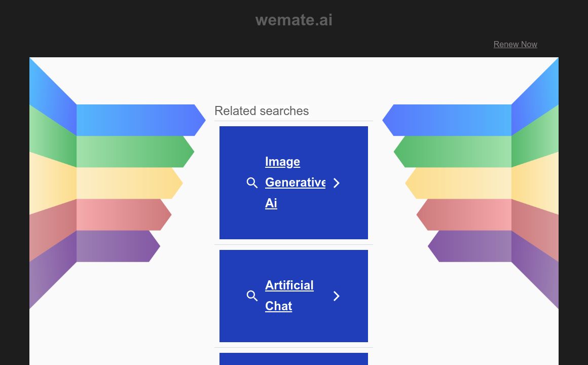Screen dimensions: 588x365
Task: Click the yellow gradient banner stripe on the right
Action: [x=456, y=183]
